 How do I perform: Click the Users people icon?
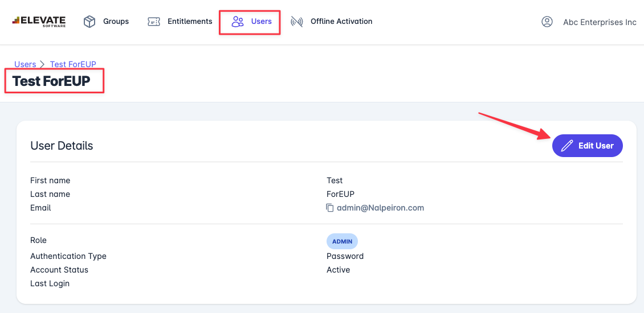coord(238,22)
